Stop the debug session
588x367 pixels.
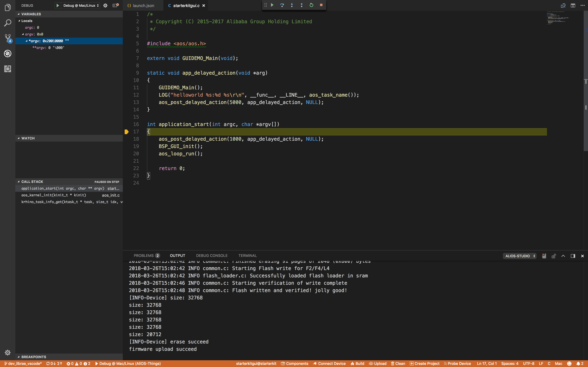click(x=321, y=5)
